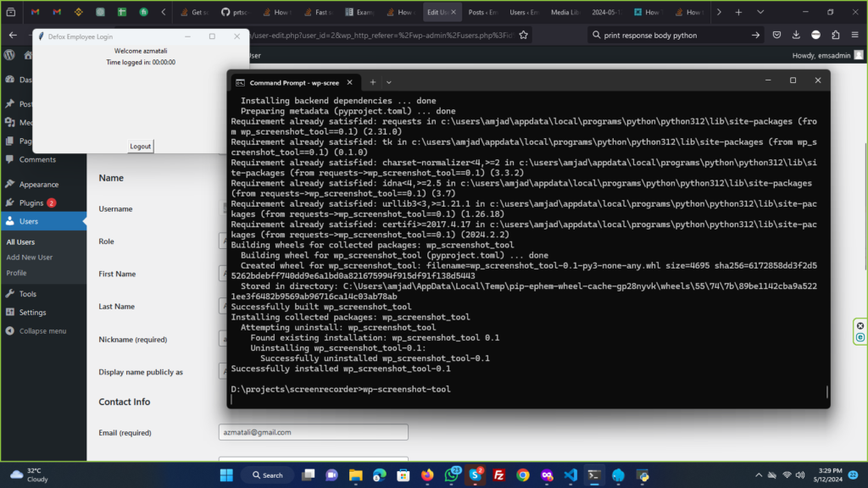Collapse the WordPress admin menu

click(42, 331)
